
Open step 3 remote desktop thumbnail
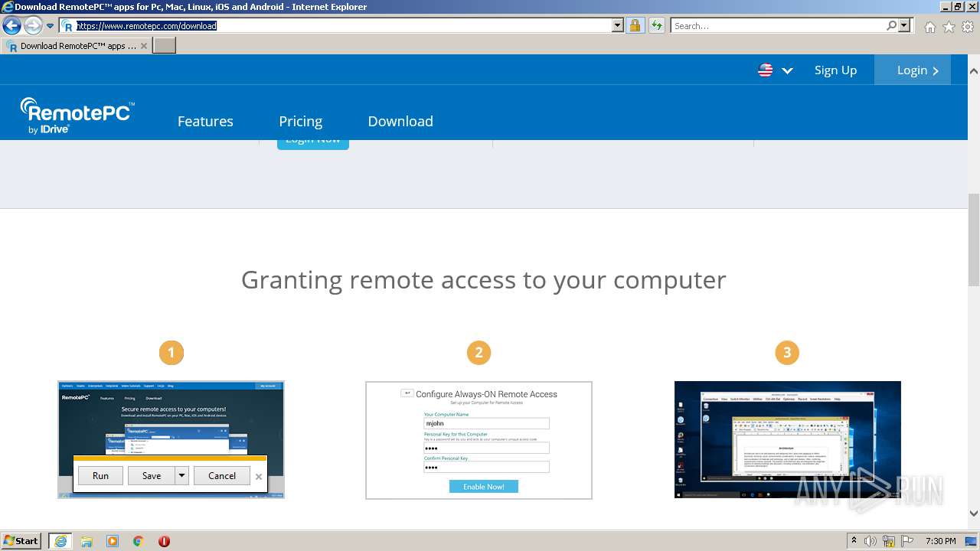787,440
